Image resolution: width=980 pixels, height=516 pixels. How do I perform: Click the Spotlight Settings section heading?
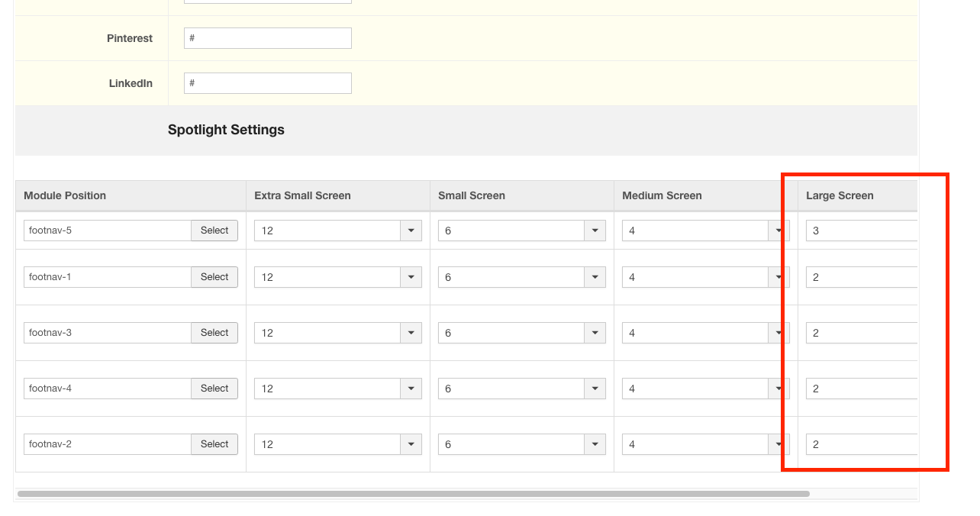[226, 130]
